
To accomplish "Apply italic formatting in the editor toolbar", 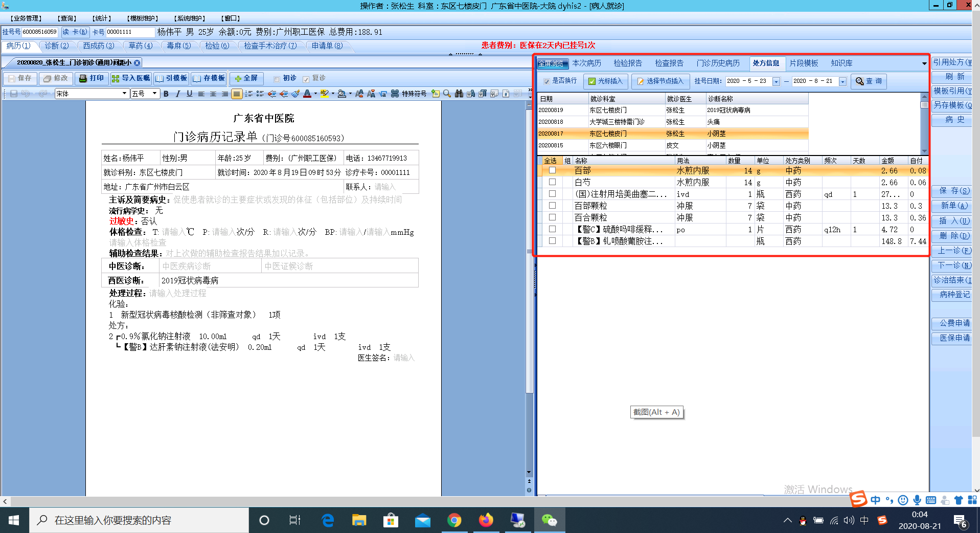I will pyautogui.click(x=178, y=94).
